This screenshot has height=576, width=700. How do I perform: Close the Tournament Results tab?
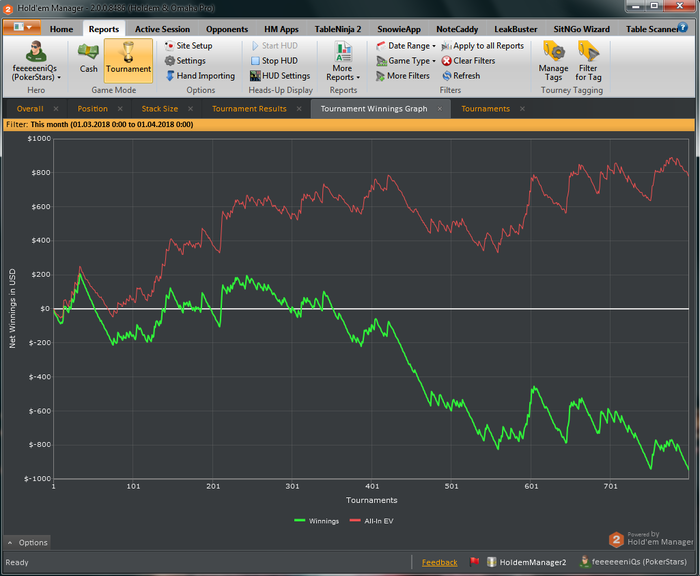(x=299, y=109)
